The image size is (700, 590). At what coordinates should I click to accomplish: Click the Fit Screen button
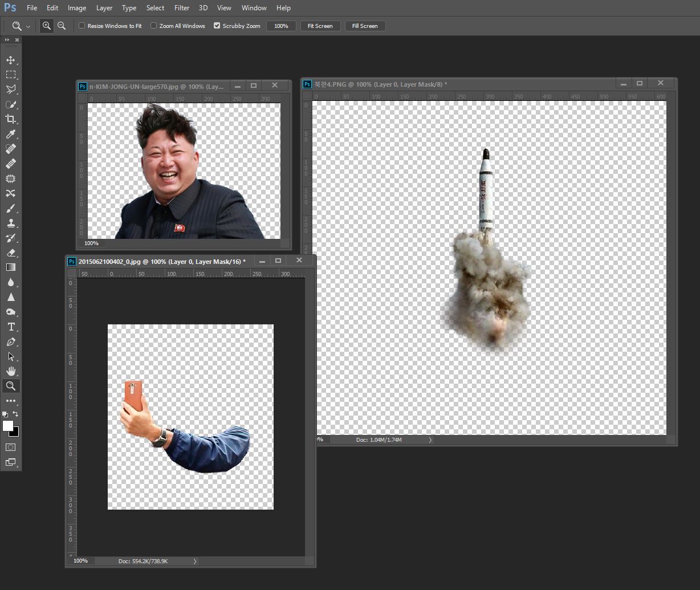320,26
